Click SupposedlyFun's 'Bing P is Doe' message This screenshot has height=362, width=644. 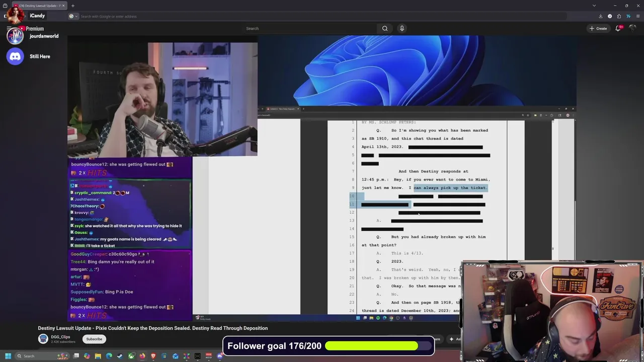click(x=102, y=292)
